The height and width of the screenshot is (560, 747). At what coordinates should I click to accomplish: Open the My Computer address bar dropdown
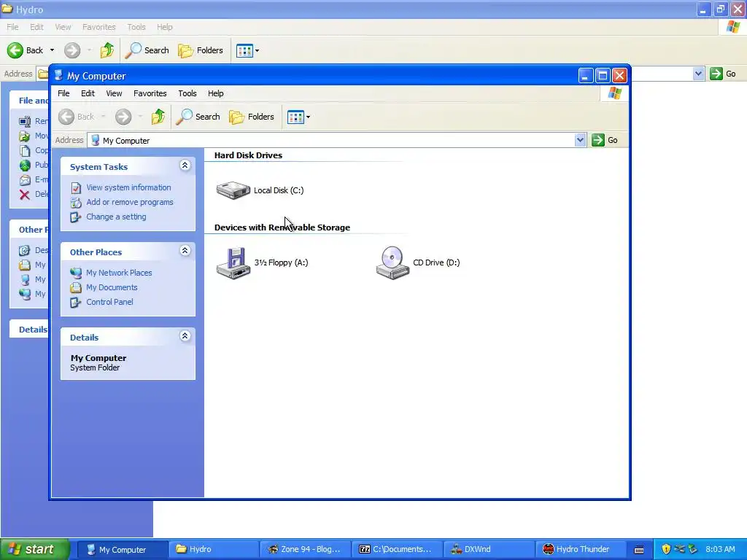pyautogui.click(x=580, y=140)
